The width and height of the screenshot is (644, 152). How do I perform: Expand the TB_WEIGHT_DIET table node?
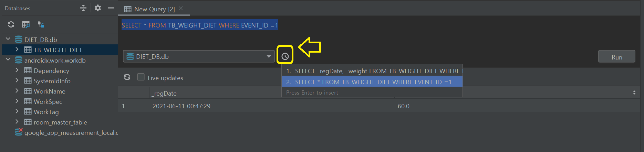17,50
